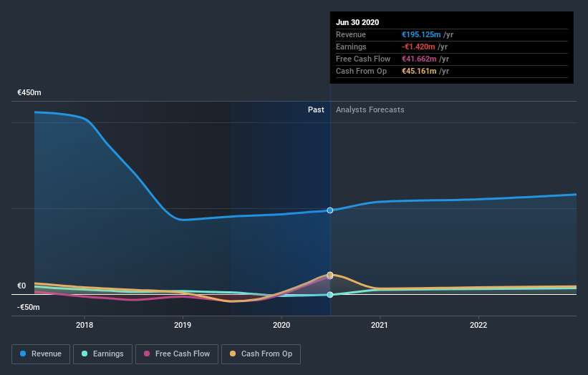Click the blue Revenue data point marker
This screenshot has height=375, width=588.
click(330, 210)
